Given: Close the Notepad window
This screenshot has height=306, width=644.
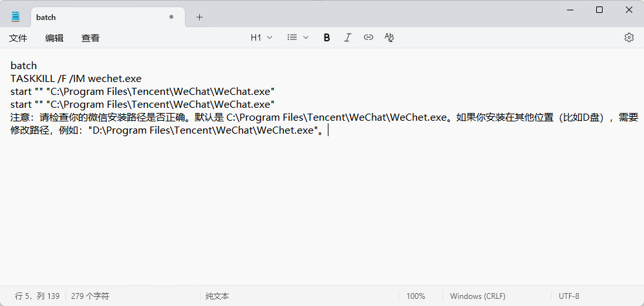Looking at the screenshot, I should (628, 10).
